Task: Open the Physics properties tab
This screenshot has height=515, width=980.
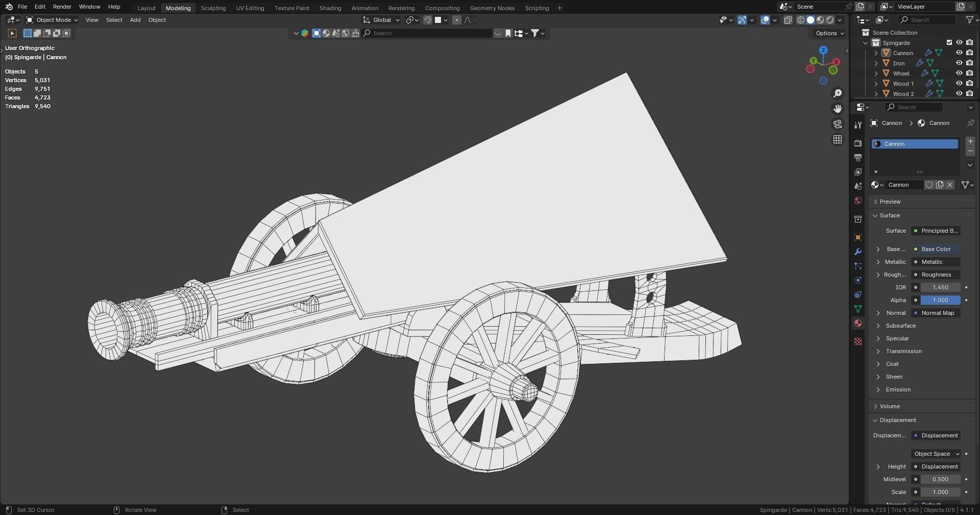Action: 858,280
